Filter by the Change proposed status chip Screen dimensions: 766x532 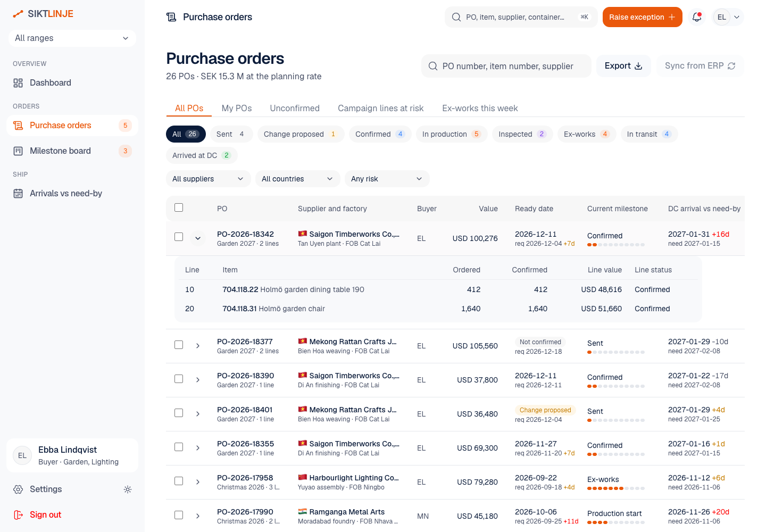301,134
